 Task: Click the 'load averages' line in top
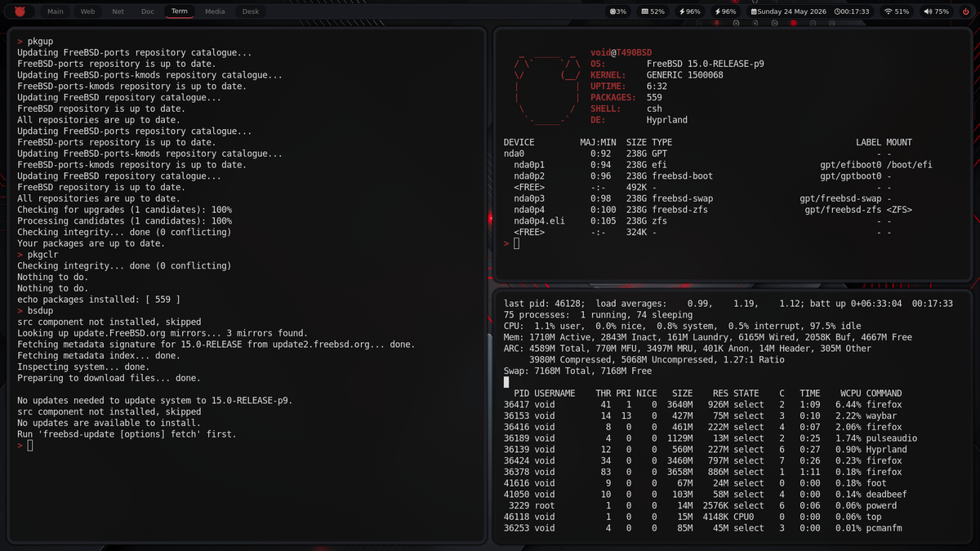pos(728,304)
